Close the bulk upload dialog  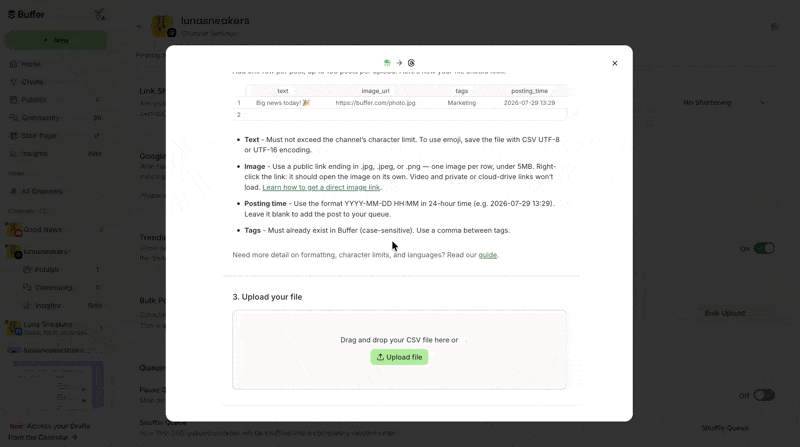(614, 63)
